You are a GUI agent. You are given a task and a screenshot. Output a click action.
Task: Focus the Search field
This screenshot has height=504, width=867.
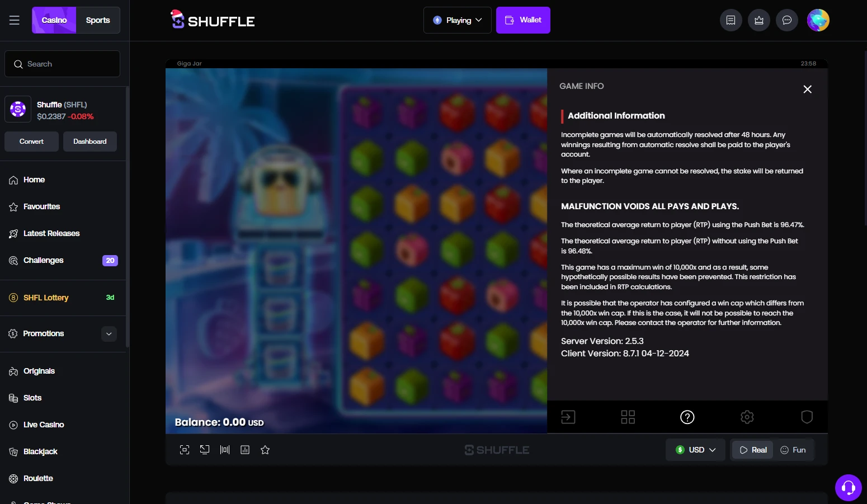pos(62,64)
